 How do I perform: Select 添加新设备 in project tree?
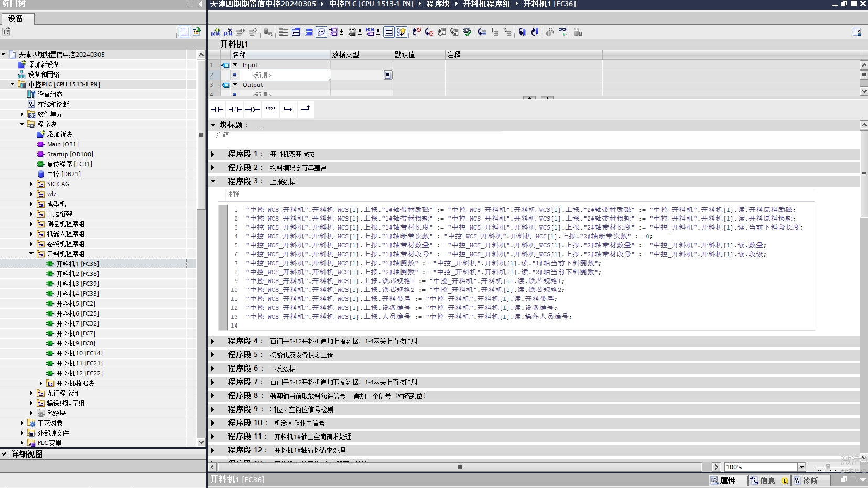click(x=44, y=64)
